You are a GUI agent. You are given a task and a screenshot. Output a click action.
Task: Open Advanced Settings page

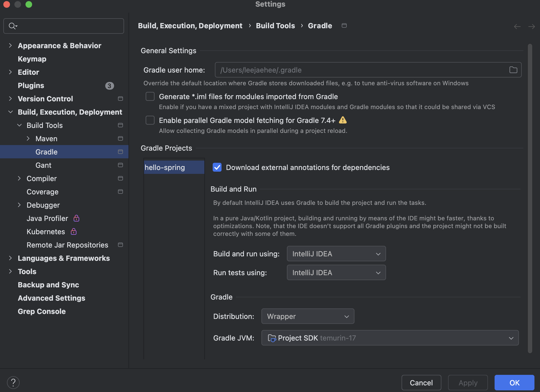pyautogui.click(x=52, y=298)
